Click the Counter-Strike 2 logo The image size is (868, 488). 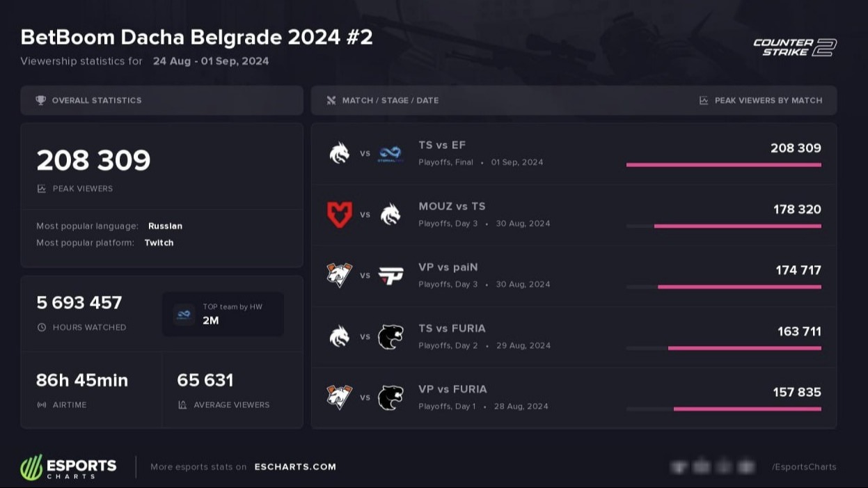pos(794,47)
